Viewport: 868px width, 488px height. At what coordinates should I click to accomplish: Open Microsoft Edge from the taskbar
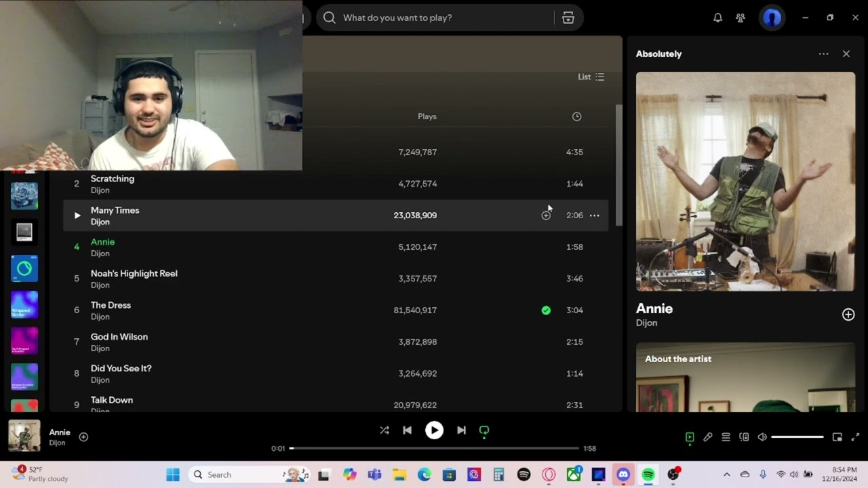[x=425, y=474]
